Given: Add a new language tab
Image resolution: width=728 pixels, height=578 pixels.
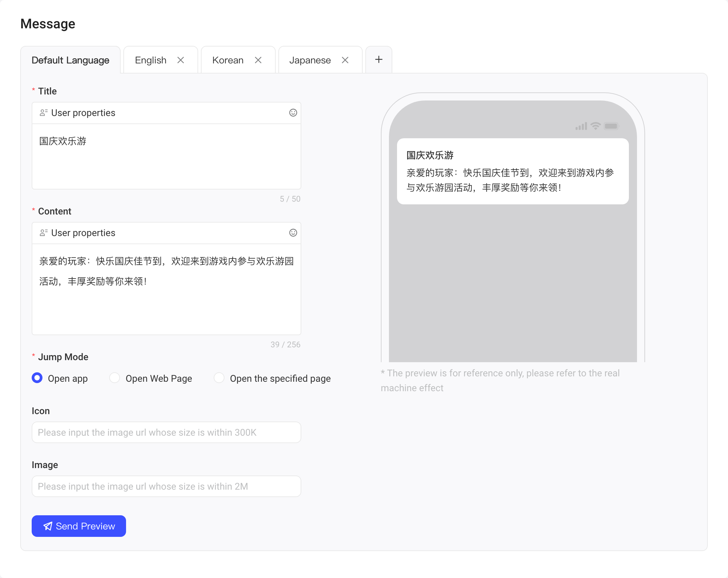Looking at the screenshot, I should tap(378, 60).
